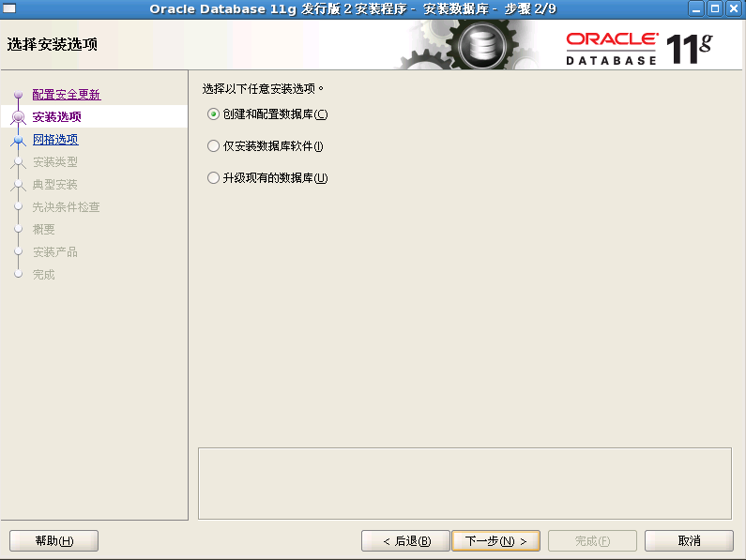Select the 安装选项 current step
This screenshot has height=560, width=746.
tap(56, 116)
